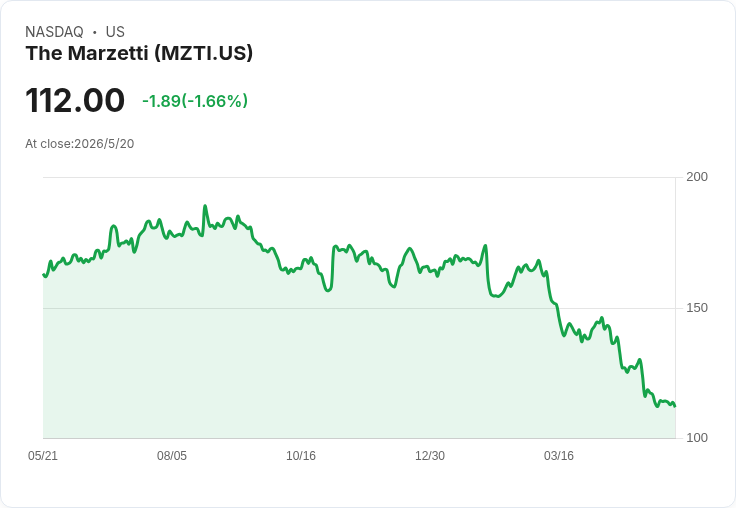Click the 200 price axis label
The width and height of the screenshot is (736, 508).
697,177
